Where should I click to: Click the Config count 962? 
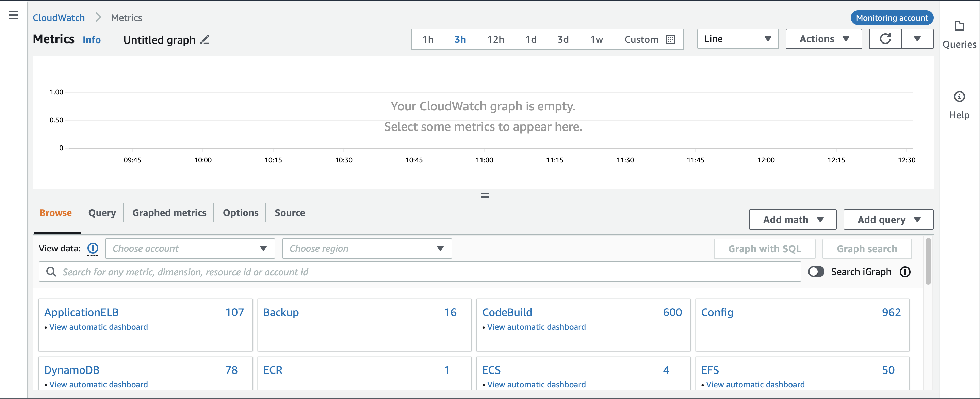(x=891, y=312)
